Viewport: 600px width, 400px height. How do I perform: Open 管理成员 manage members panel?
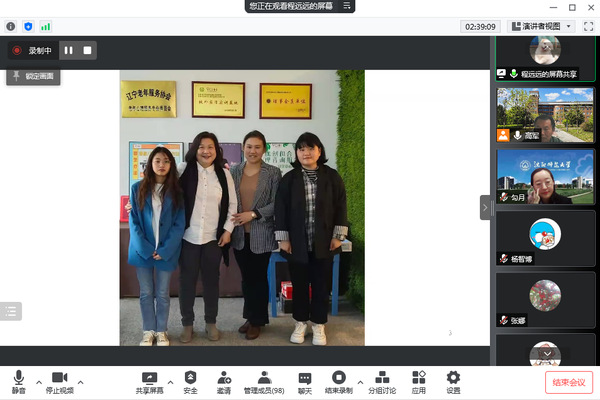click(264, 382)
